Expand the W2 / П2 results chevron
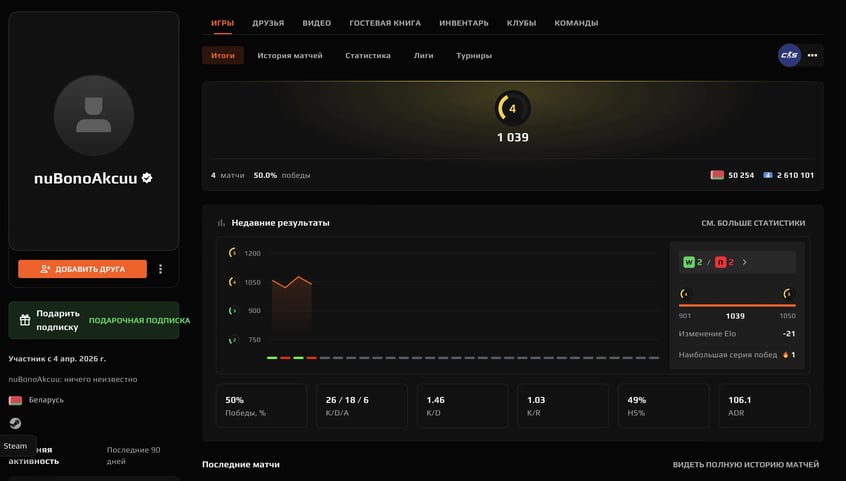The height and width of the screenshot is (481, 846). 745,262
